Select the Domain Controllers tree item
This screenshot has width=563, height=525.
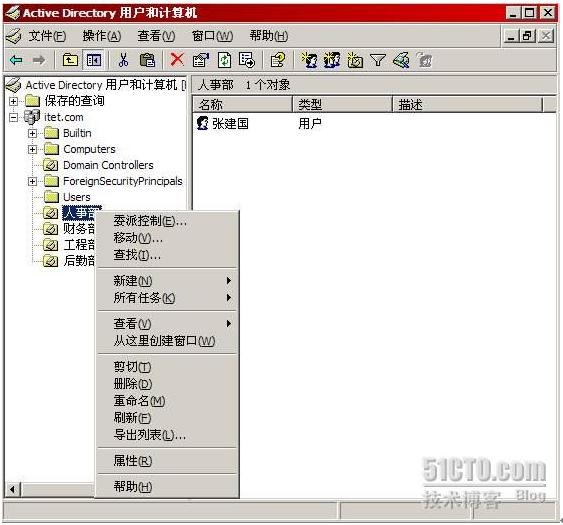(x=108, y=165)
